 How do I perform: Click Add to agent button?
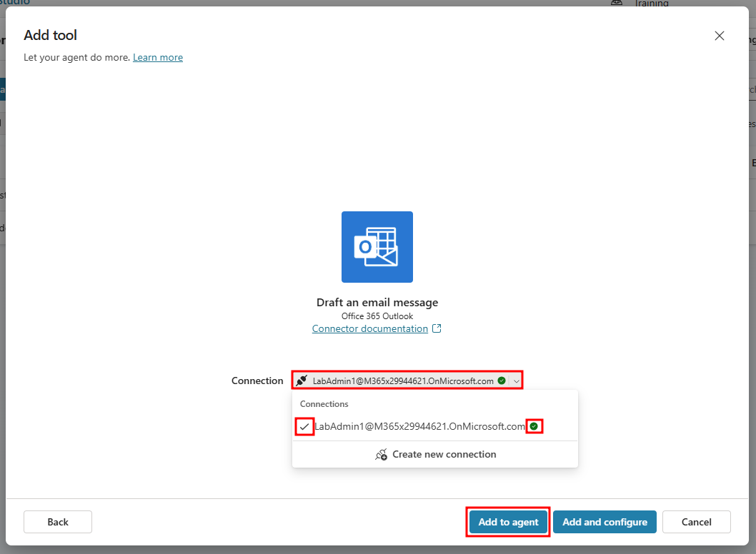tap(508, 522)
